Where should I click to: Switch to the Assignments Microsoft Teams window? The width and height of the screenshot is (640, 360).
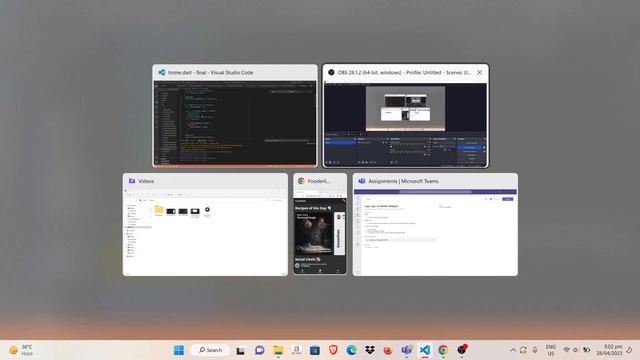[x=435, y=224]
